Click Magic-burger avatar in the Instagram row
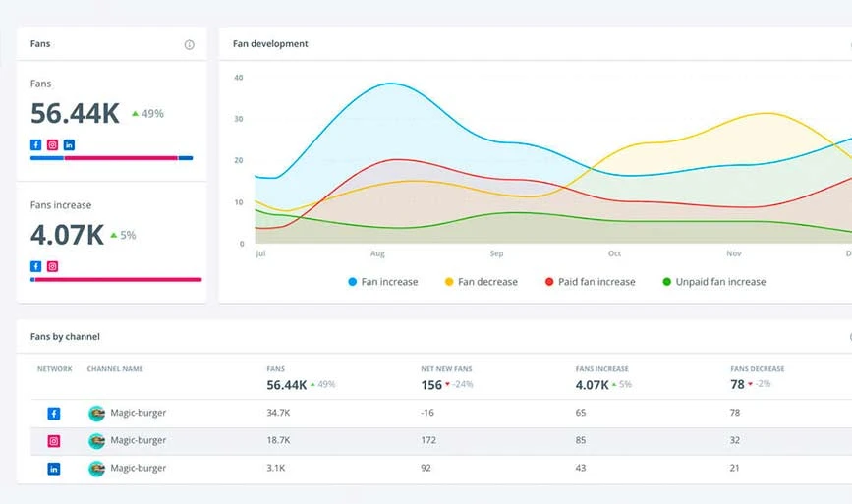The image size is (852, 504). (x=96, y=441)
